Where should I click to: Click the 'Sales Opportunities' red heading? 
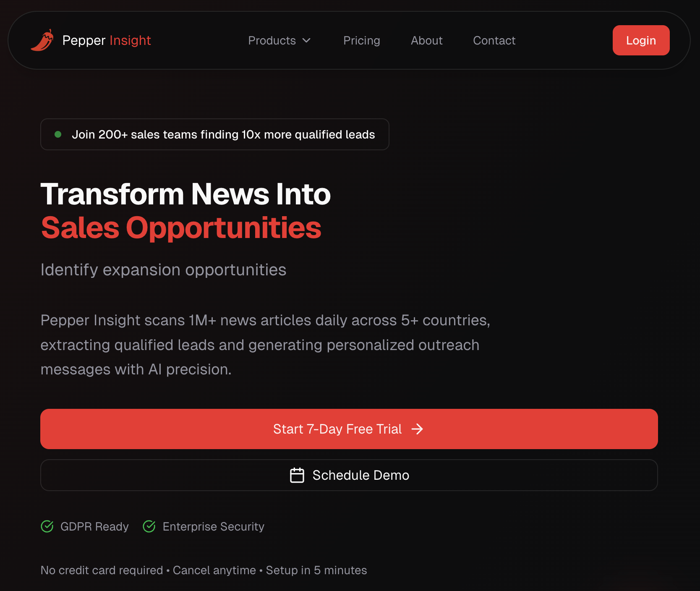tap(181, 228)
